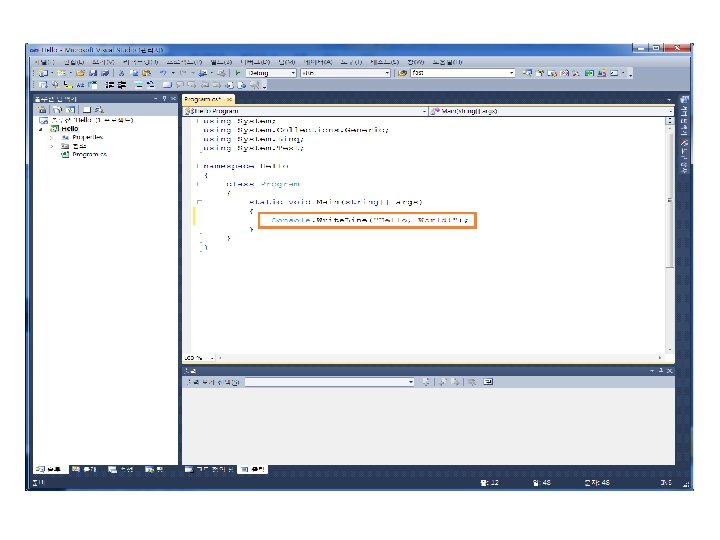
Task: Click the View Class Diagram icon in Solution Explorer
Action: 99,110
